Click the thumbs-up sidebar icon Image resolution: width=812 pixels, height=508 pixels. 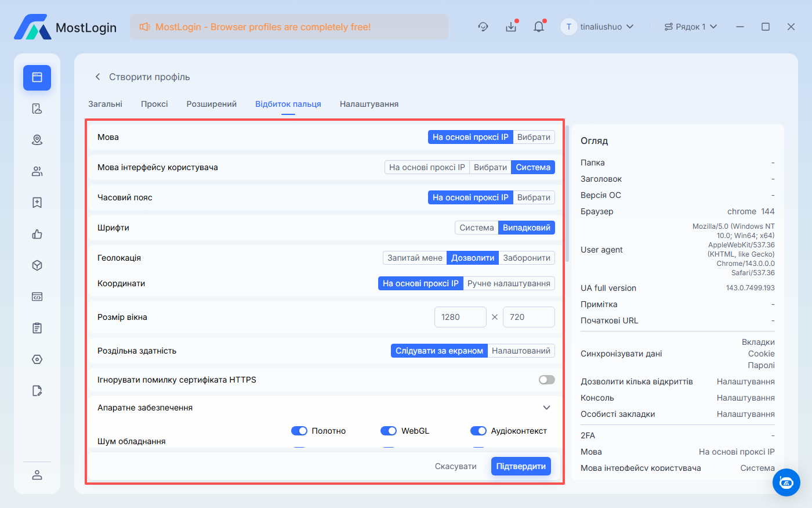click(x=37, y=234)
